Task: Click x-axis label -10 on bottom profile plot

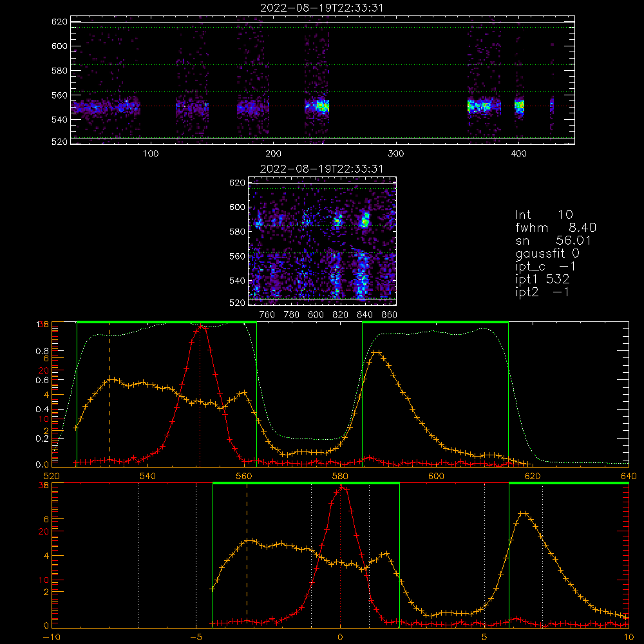Action: pos(52,637)
